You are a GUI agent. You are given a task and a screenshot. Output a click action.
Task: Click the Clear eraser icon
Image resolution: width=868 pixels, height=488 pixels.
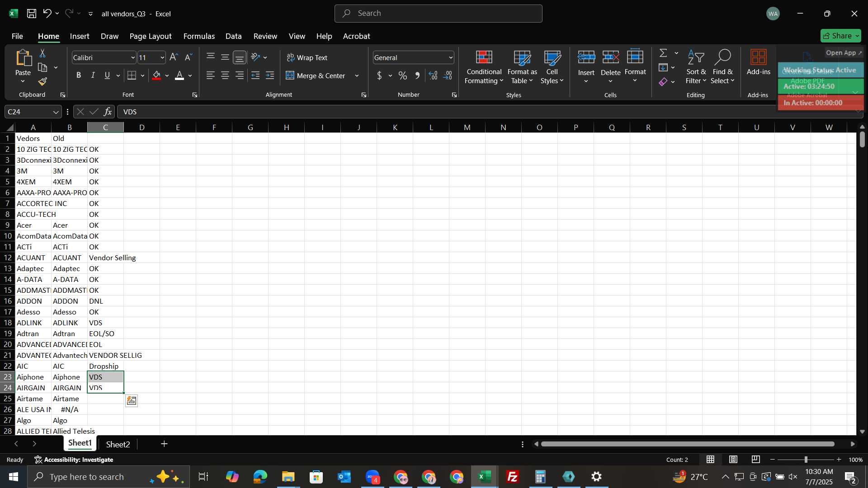pos(663,82)
